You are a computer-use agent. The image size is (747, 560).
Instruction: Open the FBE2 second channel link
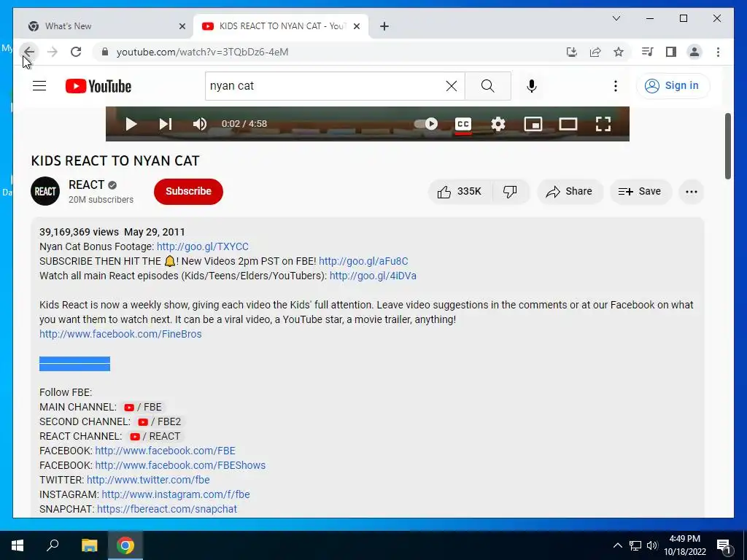[159, 422]
